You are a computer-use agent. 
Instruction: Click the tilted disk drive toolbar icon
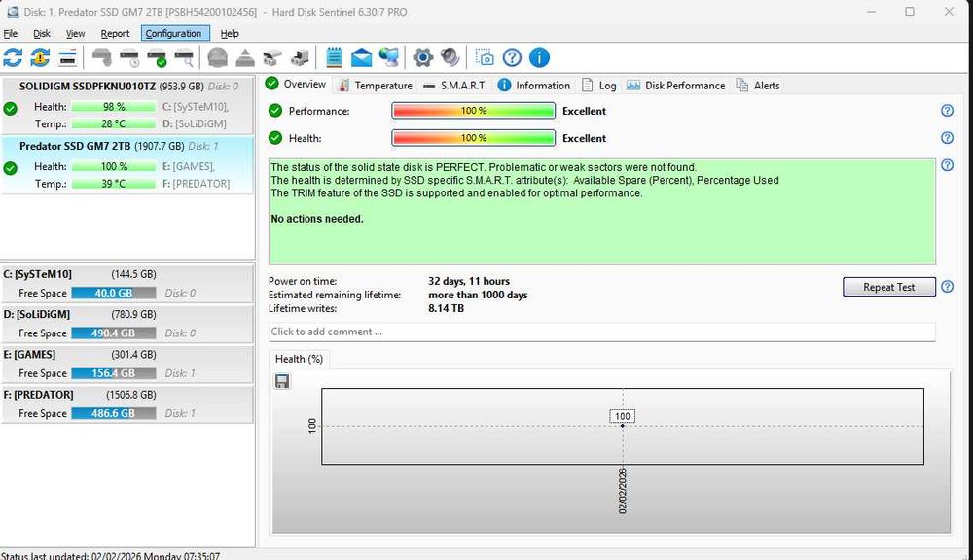coord(272,57)
